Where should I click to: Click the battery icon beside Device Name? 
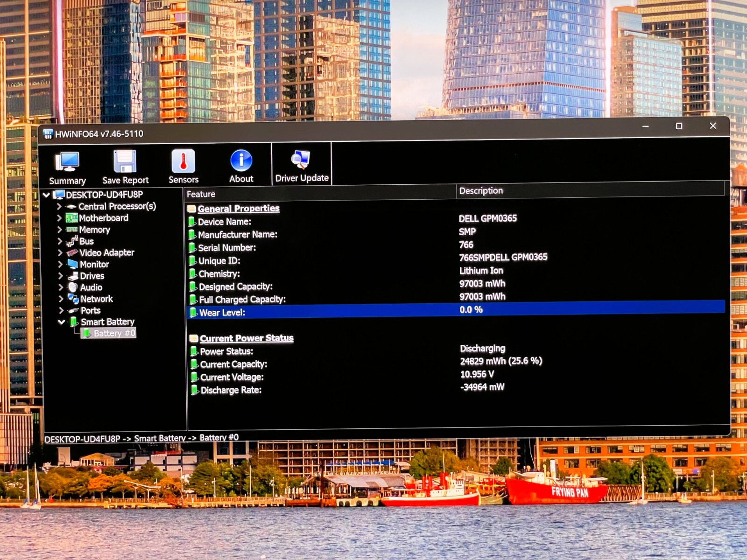click(192, 222)
